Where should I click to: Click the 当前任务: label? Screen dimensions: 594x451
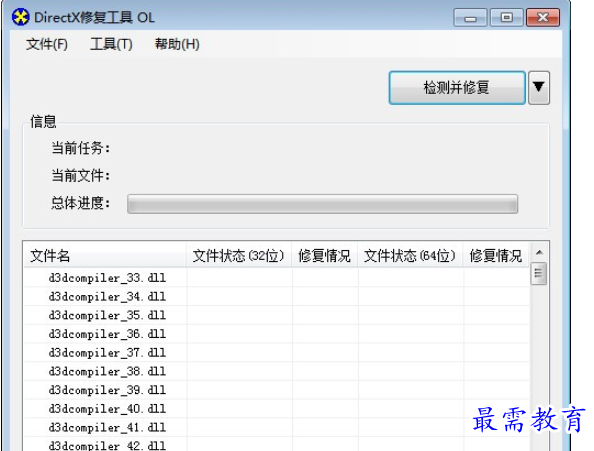point(80,148)
